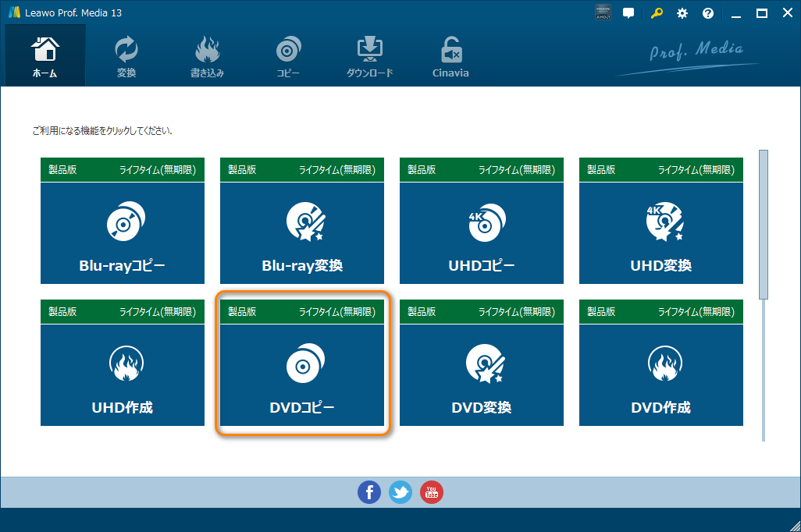Viewport: 801px width, 532px height.
Task: Open the 書き込み burn tab
Action: (x=208, y=56)
